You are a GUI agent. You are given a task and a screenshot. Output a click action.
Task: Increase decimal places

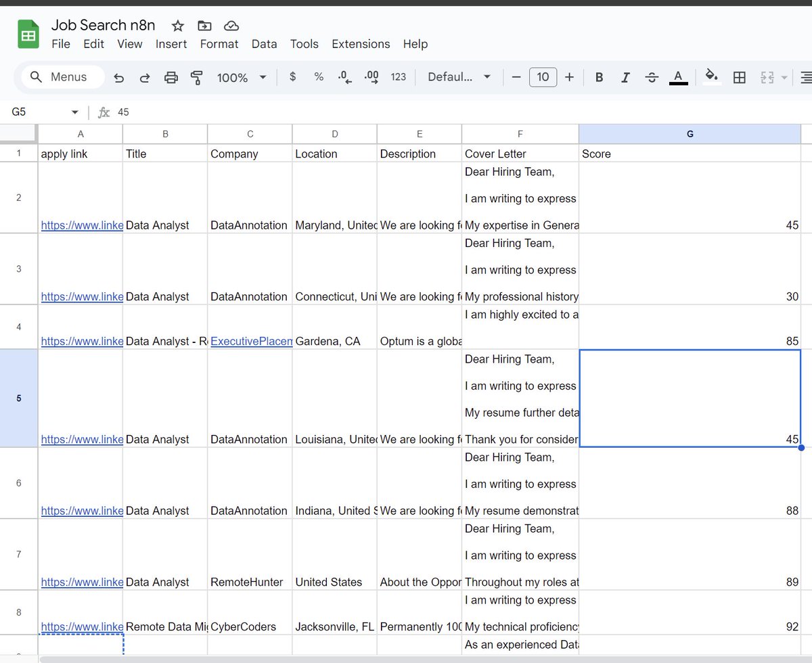pyautogui.click(x=371, y=77)
